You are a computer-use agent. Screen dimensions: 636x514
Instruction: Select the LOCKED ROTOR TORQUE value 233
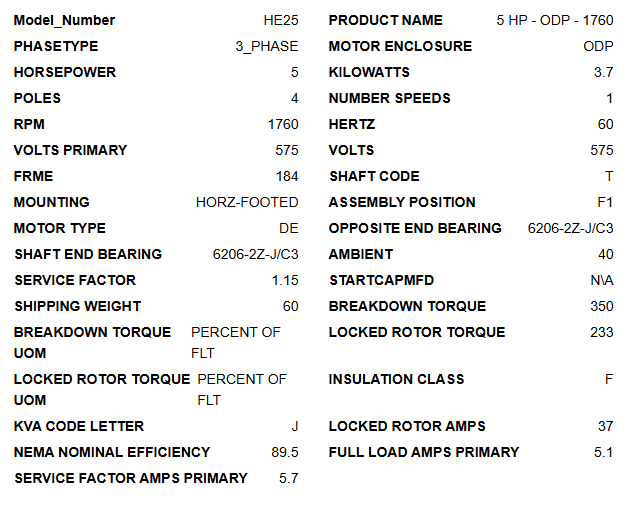[601, 332]
